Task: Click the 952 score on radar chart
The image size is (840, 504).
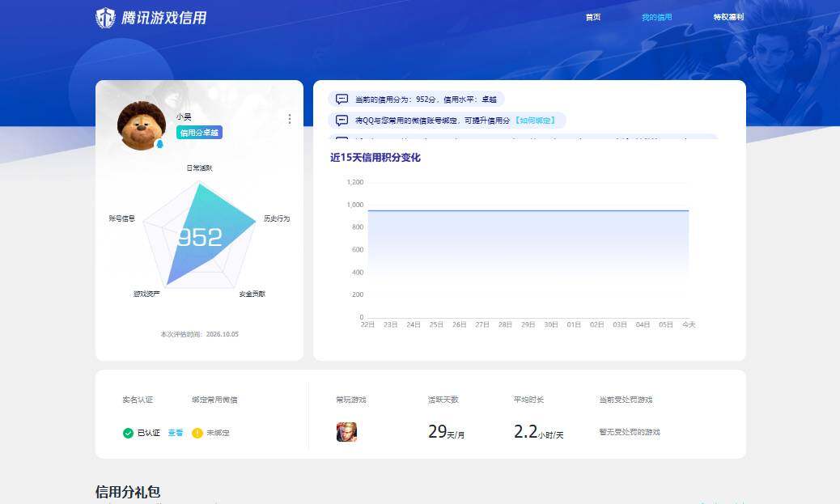Action: tap(199, 237)
